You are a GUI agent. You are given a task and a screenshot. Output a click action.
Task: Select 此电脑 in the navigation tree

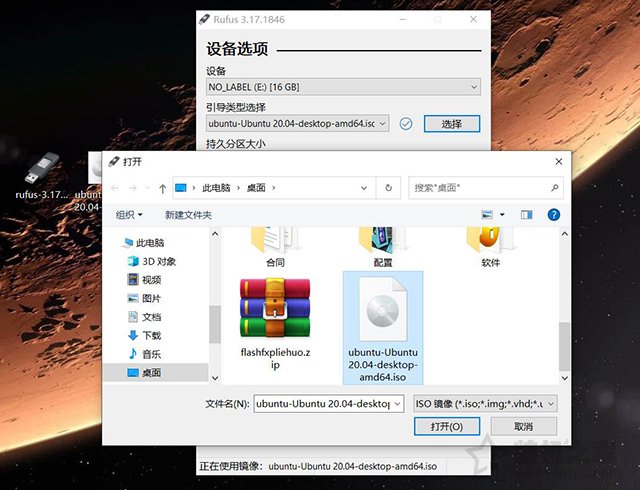[144, 243]
